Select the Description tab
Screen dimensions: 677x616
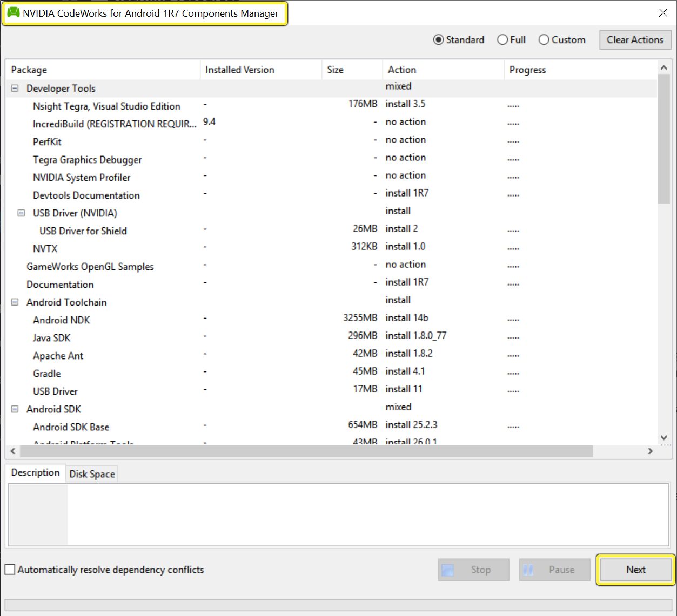[x=35, y=472]
